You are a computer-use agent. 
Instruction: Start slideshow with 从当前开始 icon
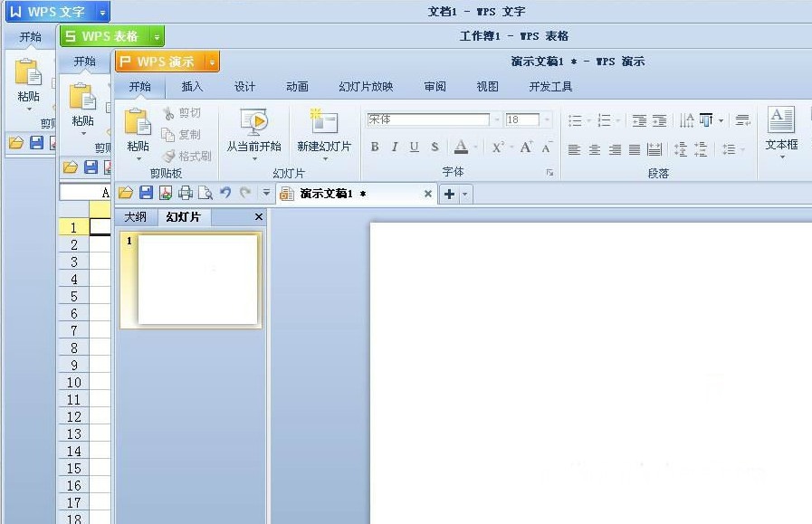pyautogui.click(x=253, y=122)
